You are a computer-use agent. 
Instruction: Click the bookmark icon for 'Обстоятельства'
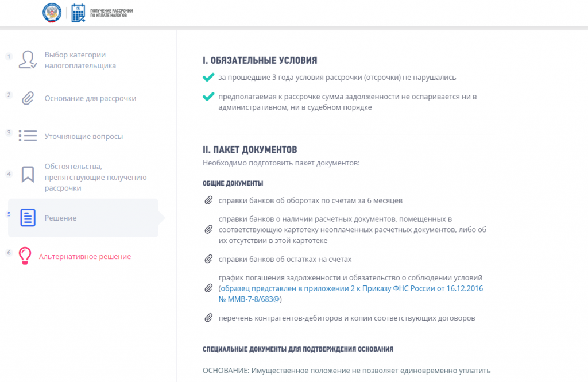(x=27, y=174)
